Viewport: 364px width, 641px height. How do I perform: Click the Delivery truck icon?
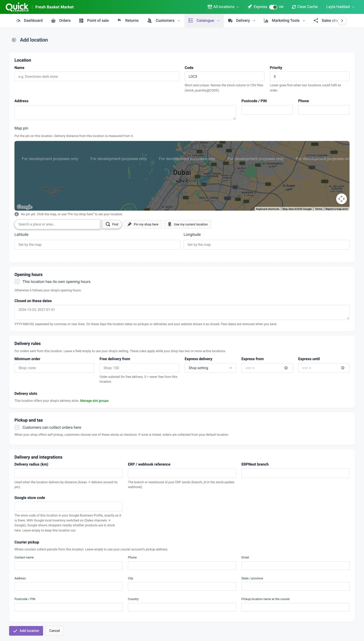(230, 21)
